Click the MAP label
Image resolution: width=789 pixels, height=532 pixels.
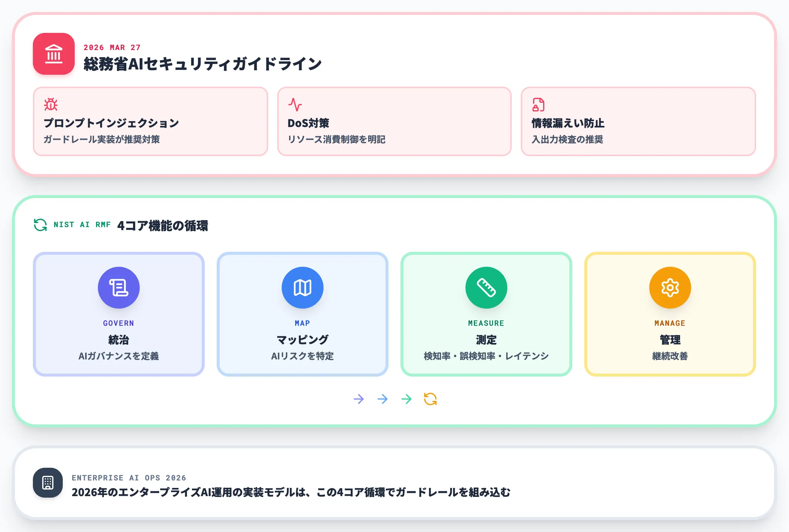[x=303, y=323]
